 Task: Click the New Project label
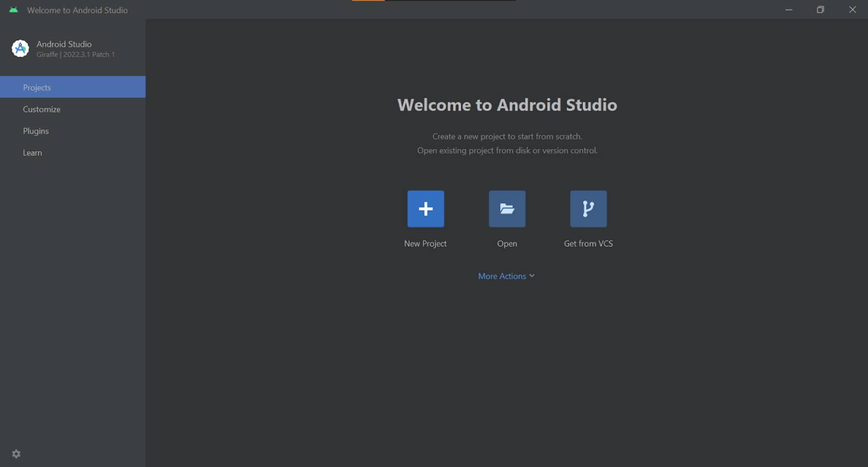426,243
